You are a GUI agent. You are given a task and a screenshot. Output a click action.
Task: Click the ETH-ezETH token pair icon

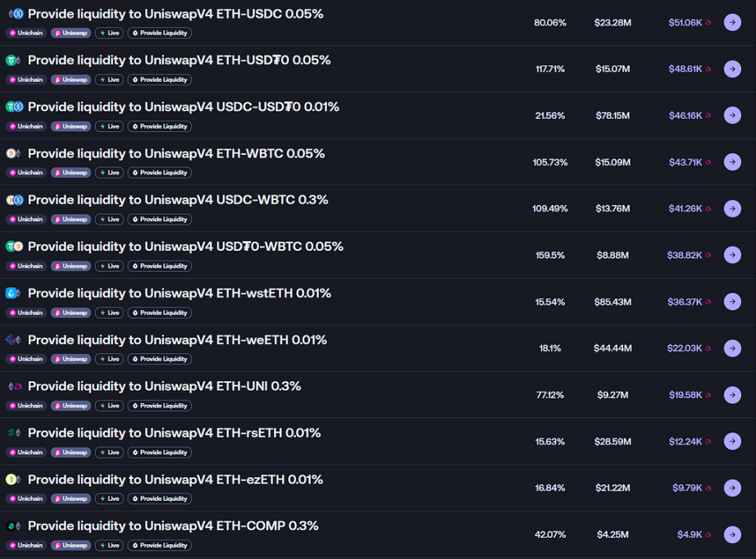pos(13,479)
